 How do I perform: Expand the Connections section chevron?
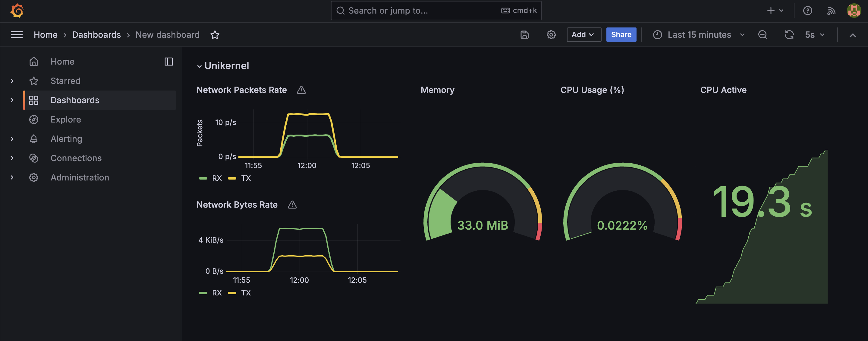tap(12, 158)
